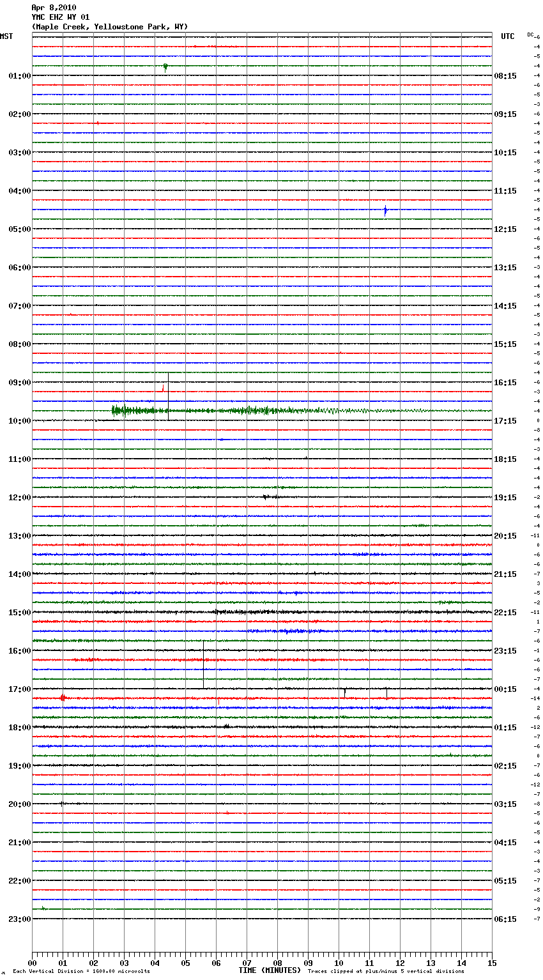The height and width of the screenshot is (980, 543).
Task: Click the station code "YMC EHZ WY 01"
Action: click(61, 17)
